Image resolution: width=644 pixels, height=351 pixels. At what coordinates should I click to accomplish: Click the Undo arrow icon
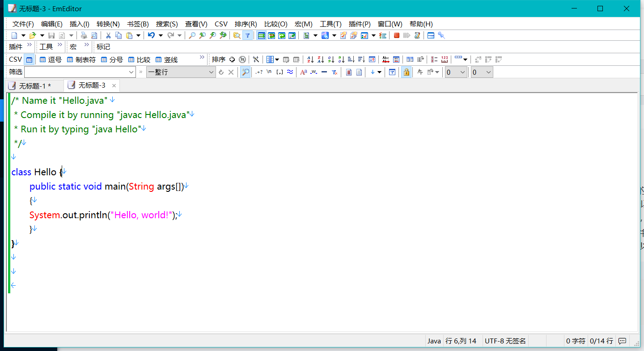tap(151, 35)
